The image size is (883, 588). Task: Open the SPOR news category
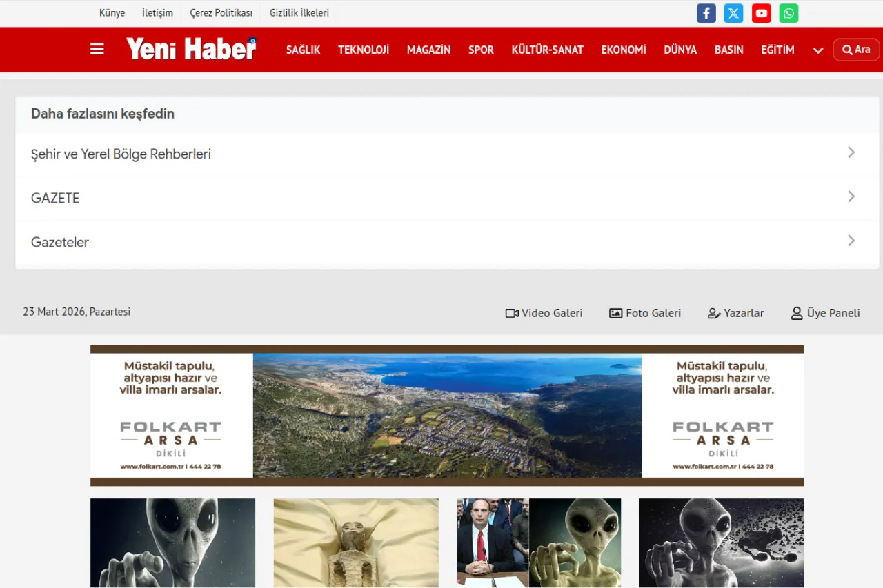point(481,50)
